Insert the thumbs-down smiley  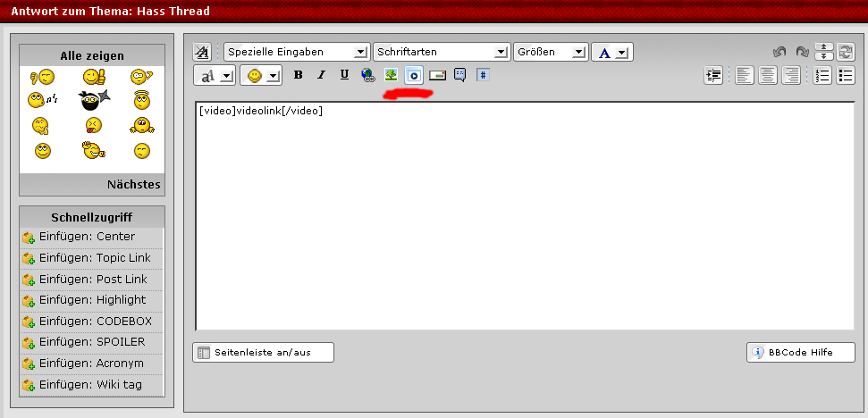click(x=43, y=78)
